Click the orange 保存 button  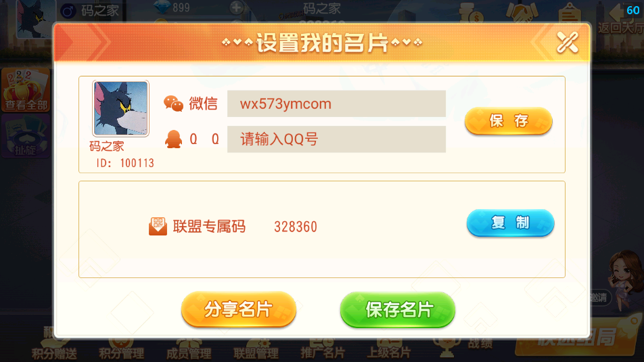click(x=509, y=121)
